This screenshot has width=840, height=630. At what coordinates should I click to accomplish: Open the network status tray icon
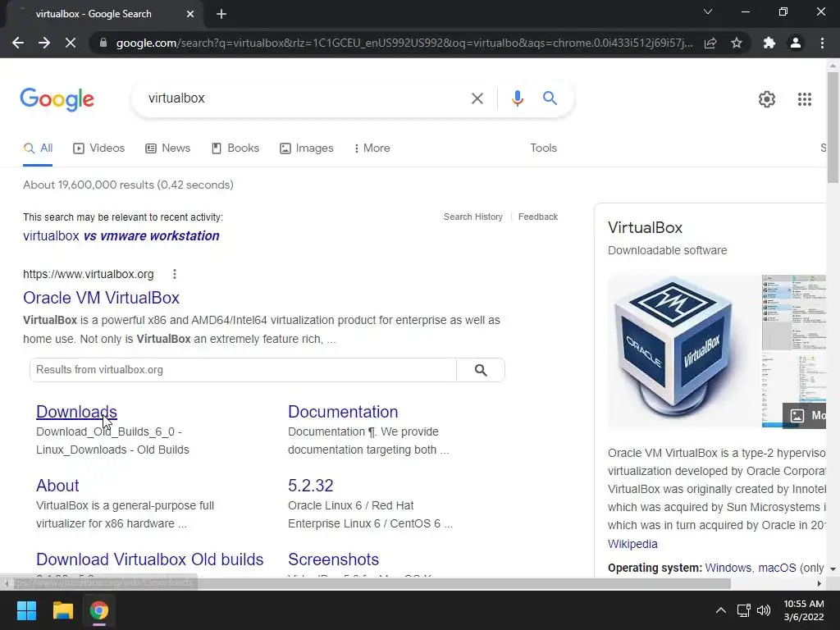pos(743,610)
